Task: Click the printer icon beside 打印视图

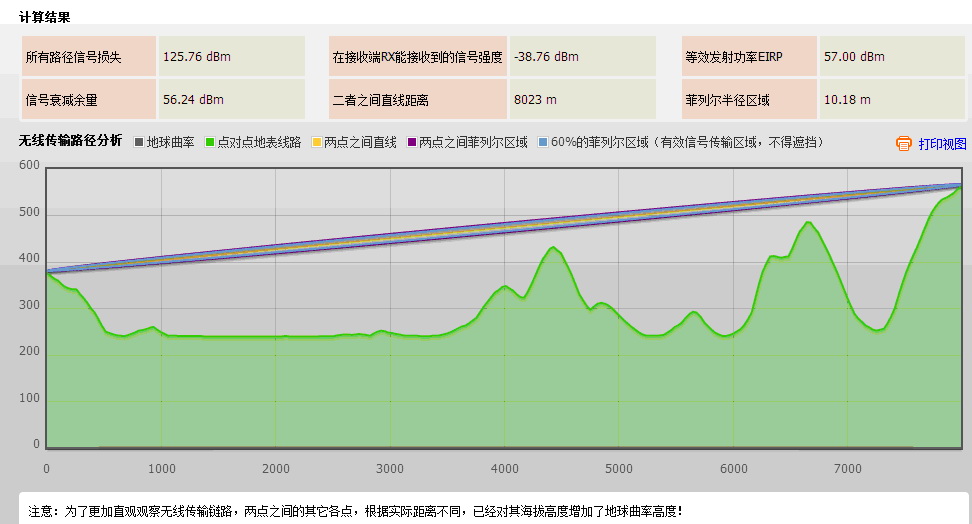Action: coord(904,144)
